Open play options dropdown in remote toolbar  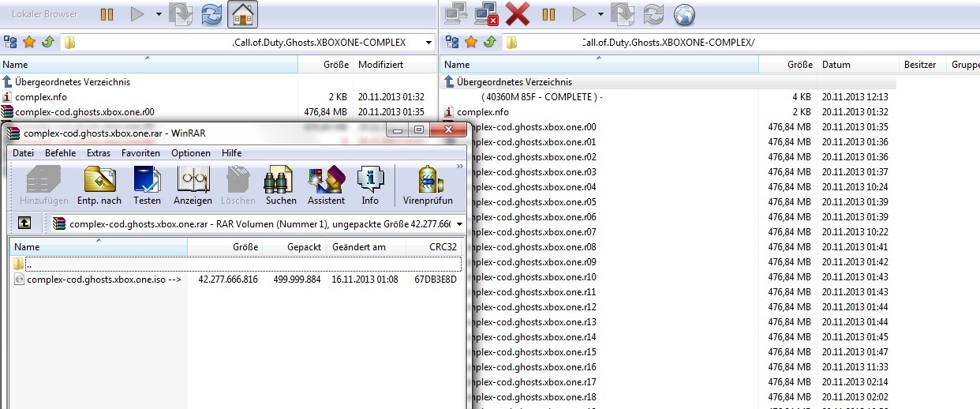click(x=600, y=14)
